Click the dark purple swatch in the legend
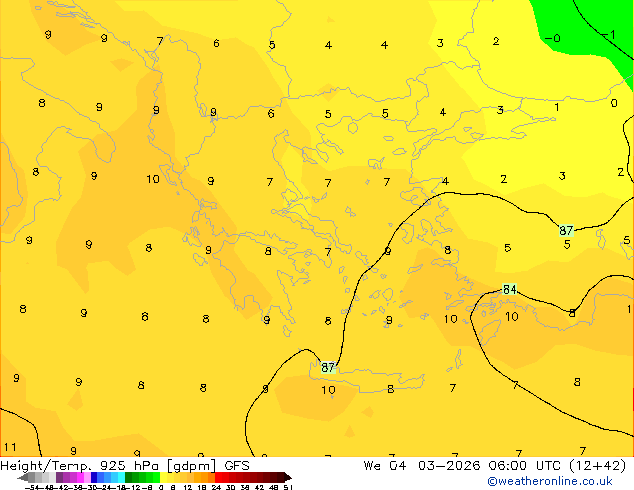The height and width of the screenshot is (490, 634). [x=59, y=477]
